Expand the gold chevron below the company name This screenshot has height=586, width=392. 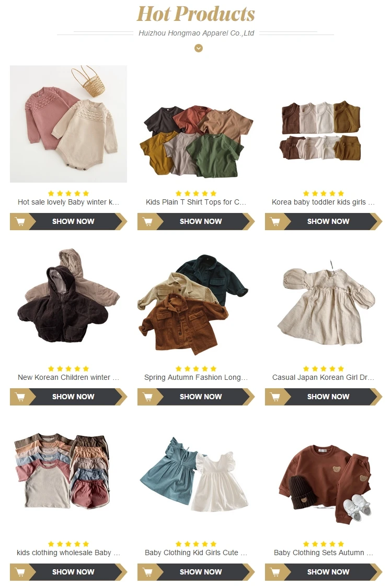click(199, 48)
